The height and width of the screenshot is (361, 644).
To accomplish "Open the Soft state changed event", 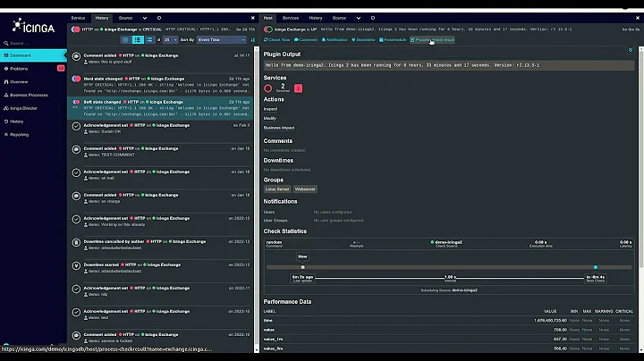I will pos(161,108).
